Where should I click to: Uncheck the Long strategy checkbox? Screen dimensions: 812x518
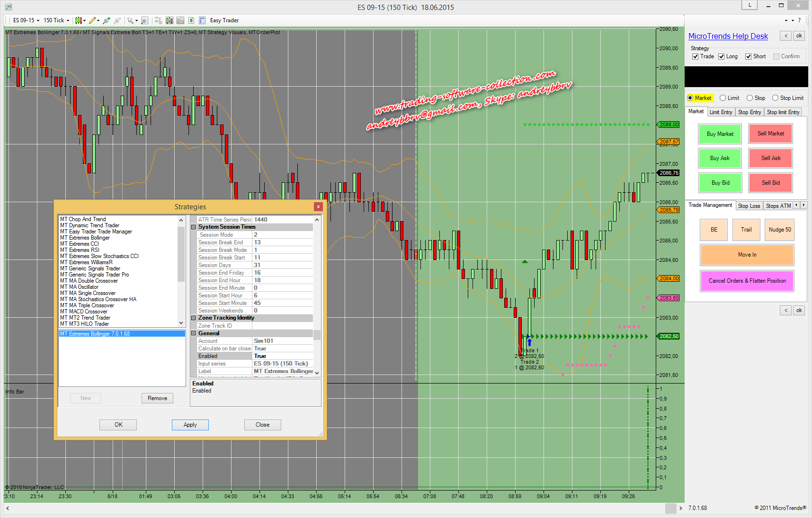722,56
